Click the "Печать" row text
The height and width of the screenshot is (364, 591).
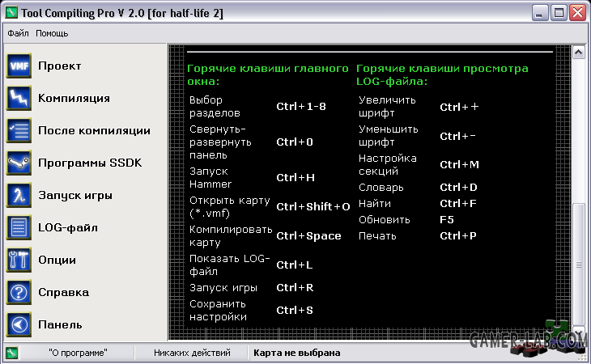377,236
